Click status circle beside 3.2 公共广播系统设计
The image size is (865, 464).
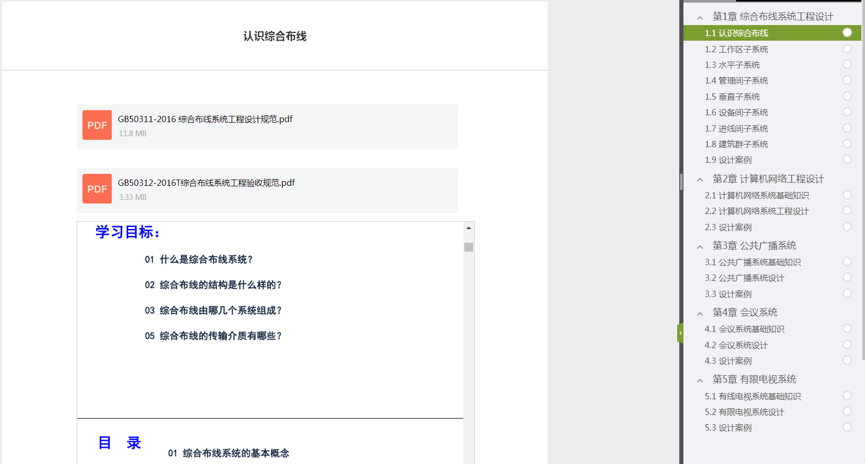[847, 278]
